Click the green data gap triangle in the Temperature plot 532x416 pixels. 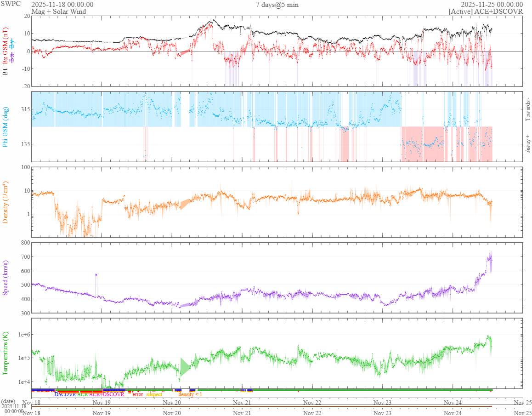(185, 367)
